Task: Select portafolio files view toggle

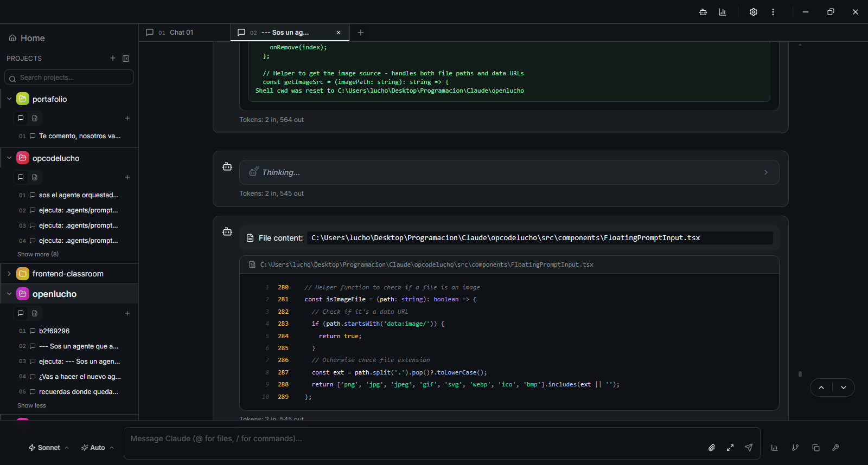Action: coord(35,118)
